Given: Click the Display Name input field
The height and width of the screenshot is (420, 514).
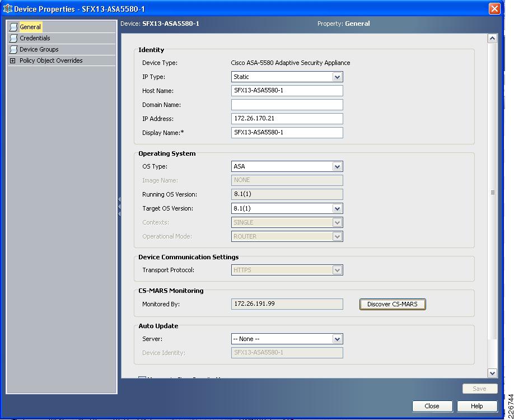Looking at the screenshot, I should pos(287,133).
